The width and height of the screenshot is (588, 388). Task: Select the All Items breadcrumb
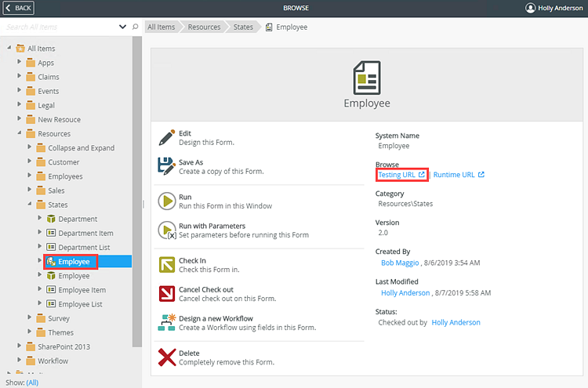click(162, 27)
